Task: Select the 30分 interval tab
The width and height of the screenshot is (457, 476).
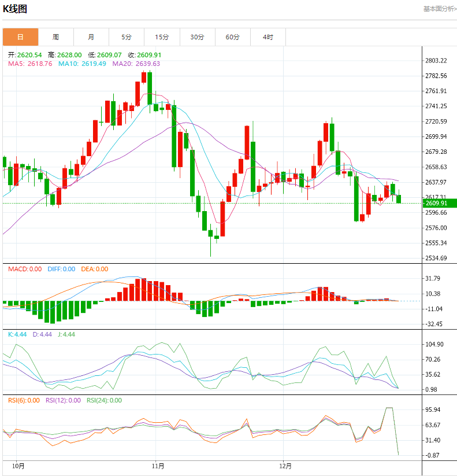Action: tap(197, 37)
